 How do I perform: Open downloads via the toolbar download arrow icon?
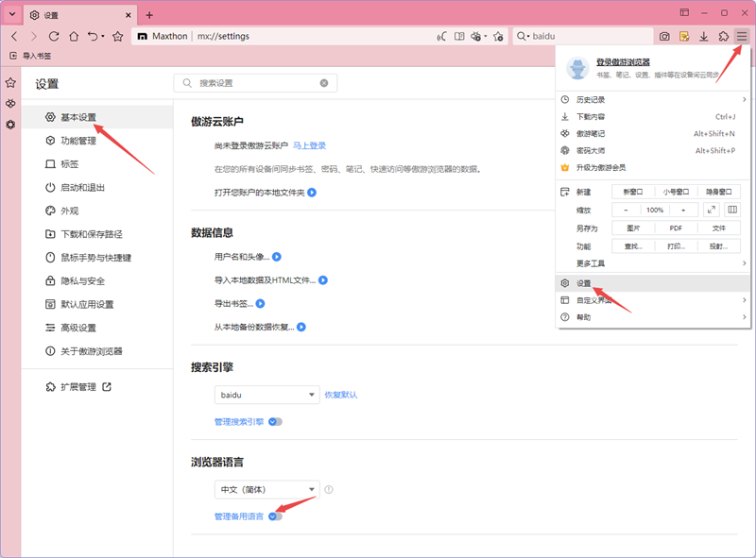click(x=702, y=36)
